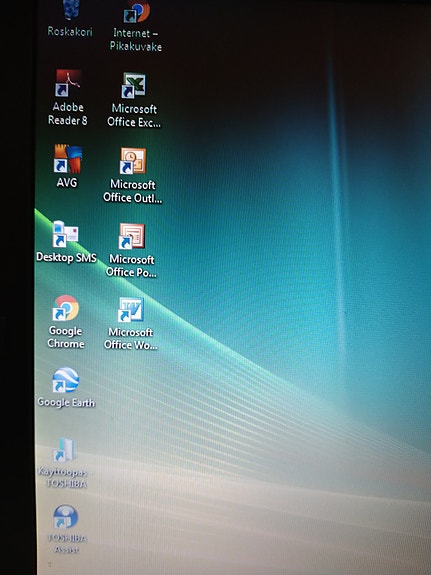The width and height of the screenshot is (431, 575).
Task: Launch the Microsoft Office PowerPoint shortcut icon
Action: [x=132, y=236]
